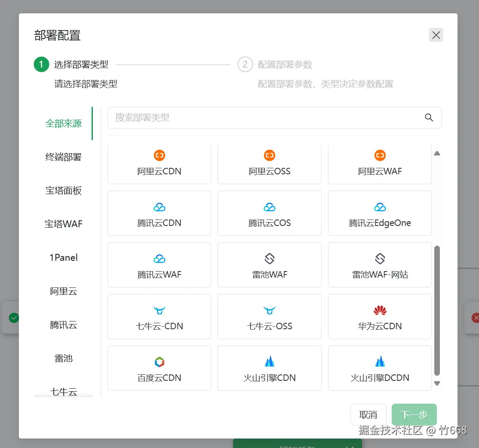
Task: Click the 雷池WAF-网站 diamond icon
Action: click(380, 259)
